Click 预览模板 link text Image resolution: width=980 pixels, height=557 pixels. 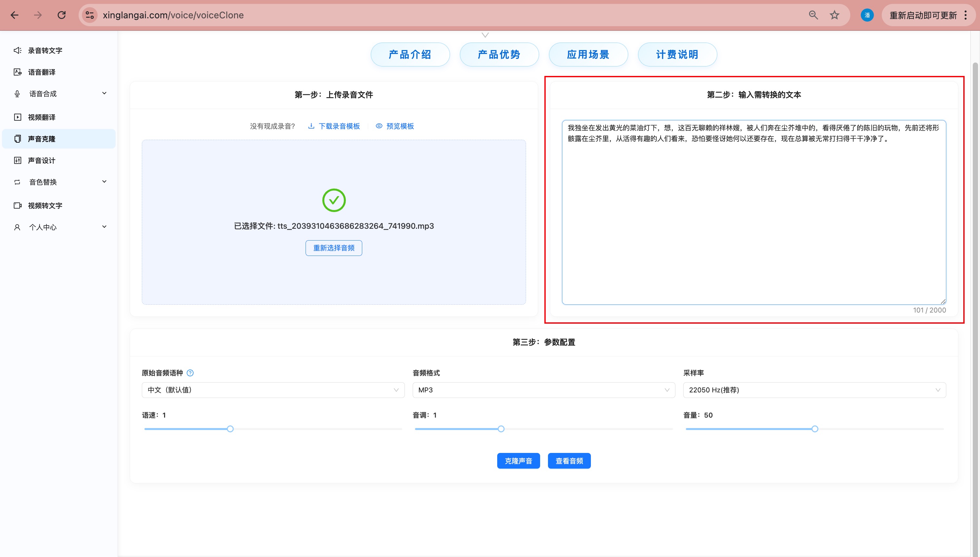pyautogui.click(x=400, y=126)
